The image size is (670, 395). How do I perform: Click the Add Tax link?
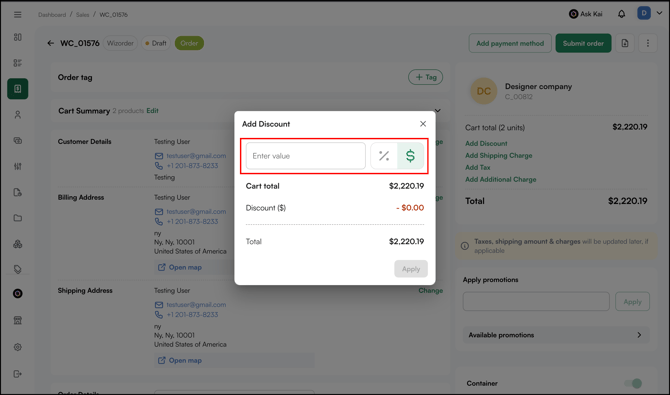pos(477,168)
